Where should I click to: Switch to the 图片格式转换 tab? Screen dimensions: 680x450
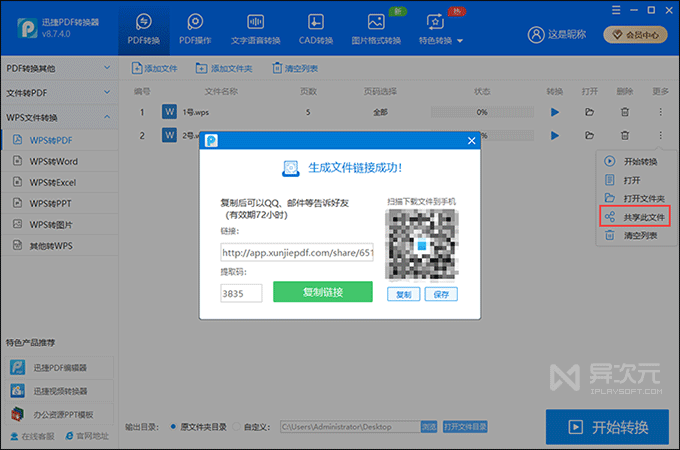click(x=376, y=29)
